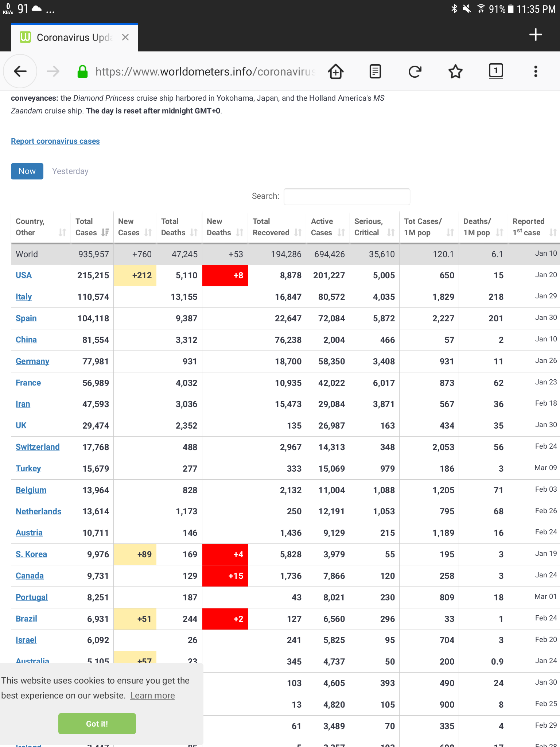The image size is (560, 747).
Task: Go back using the browser back arrow
Action: click(x=20, y=71)
